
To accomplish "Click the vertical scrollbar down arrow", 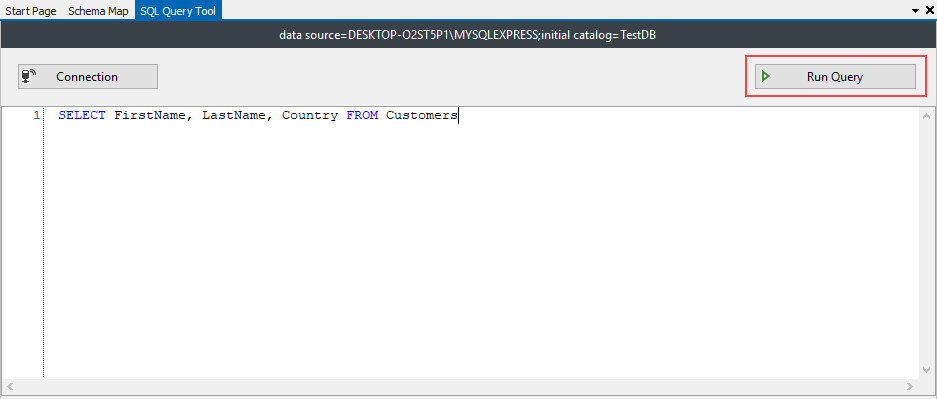I will (x=927, y=370).
